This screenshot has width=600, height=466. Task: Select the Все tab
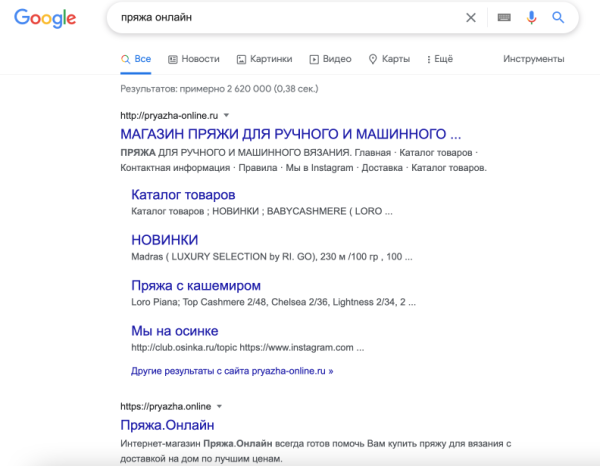coord(136,59)
